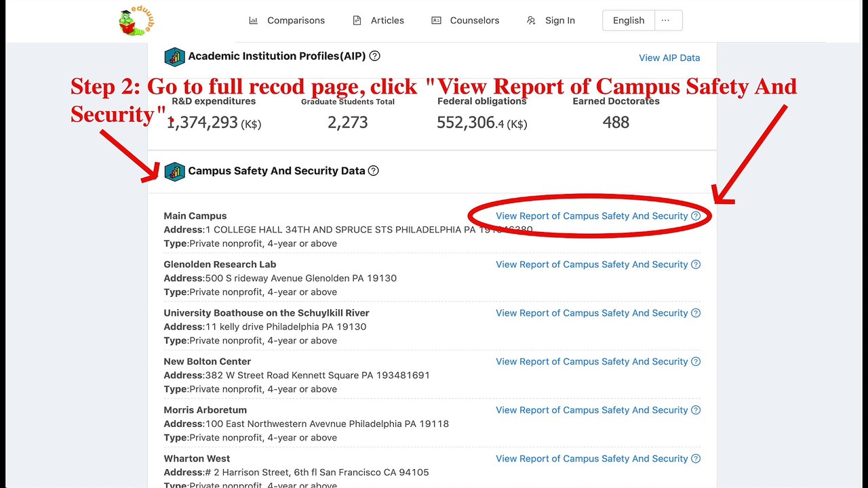Click the Federal obligations value 552,306.4
Image resolution: width=868 pixels, height=488 pixels.
(x=481, y=122)
